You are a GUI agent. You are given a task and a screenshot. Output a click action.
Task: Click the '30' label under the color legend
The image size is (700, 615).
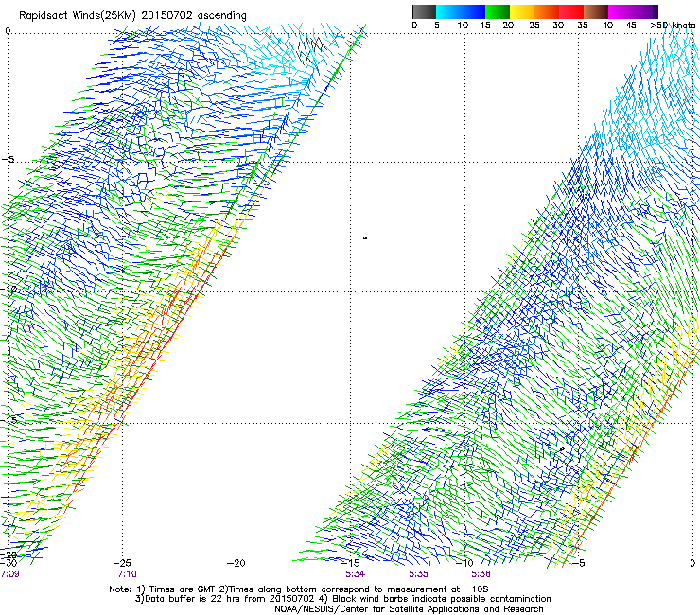click(x=558, y=26)
